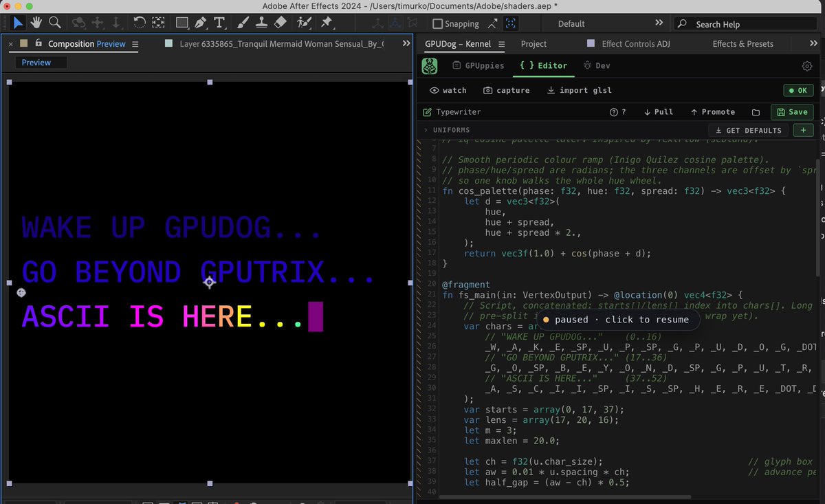Open the Layer 6335865_Tranquil Mermaid tab
Image resolution: width=825 pixels, height=504 pixels.
pos(282,43)
